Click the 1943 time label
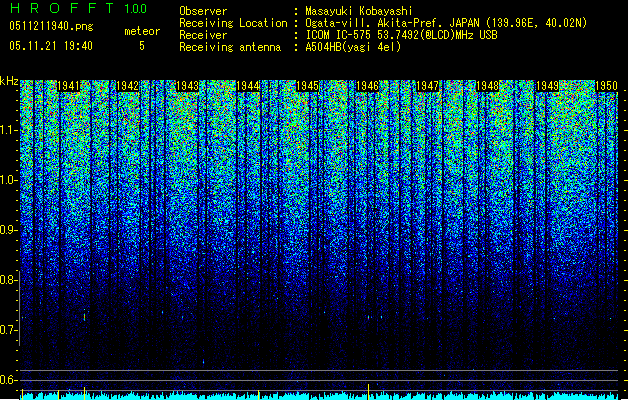The height and width of the screenshot is (400, 629). click(x=187, y=86)
